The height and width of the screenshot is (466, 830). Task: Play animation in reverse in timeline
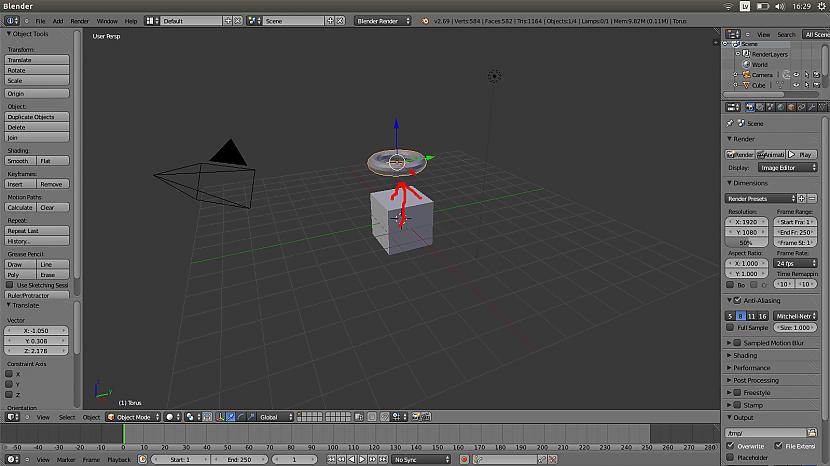351,459
